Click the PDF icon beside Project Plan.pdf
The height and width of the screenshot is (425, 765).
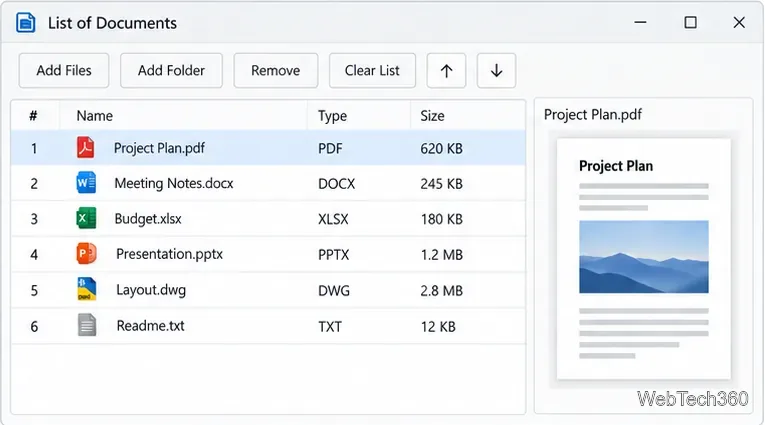click(86, 147)
